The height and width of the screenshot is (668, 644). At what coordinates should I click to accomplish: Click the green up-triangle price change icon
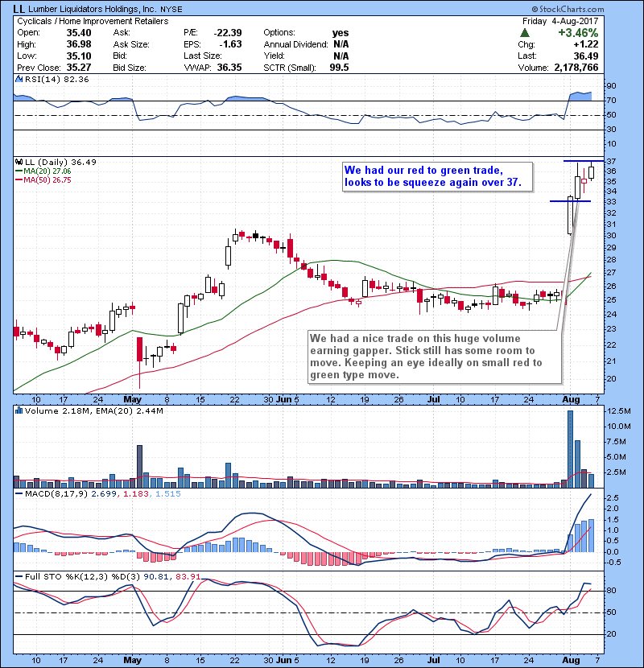point(525,32)
